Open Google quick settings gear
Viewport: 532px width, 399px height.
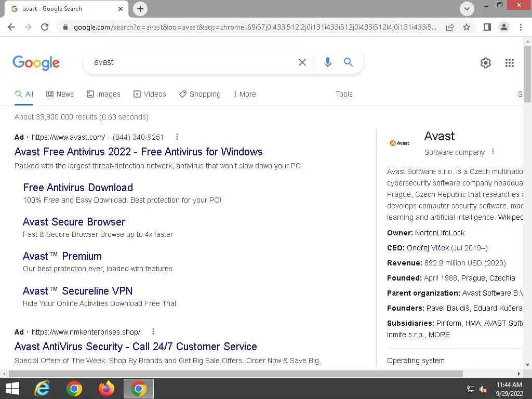(x=486, y=63)
